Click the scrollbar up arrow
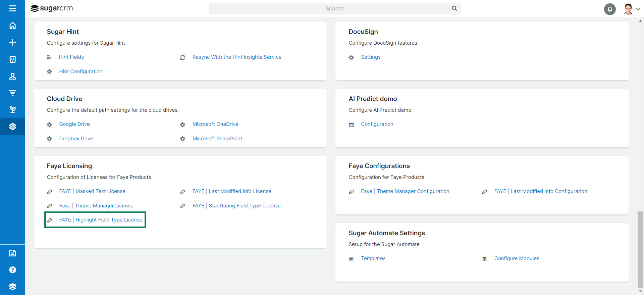The width and height of the screenshot is (644, 295). click(x=640, y=20)
